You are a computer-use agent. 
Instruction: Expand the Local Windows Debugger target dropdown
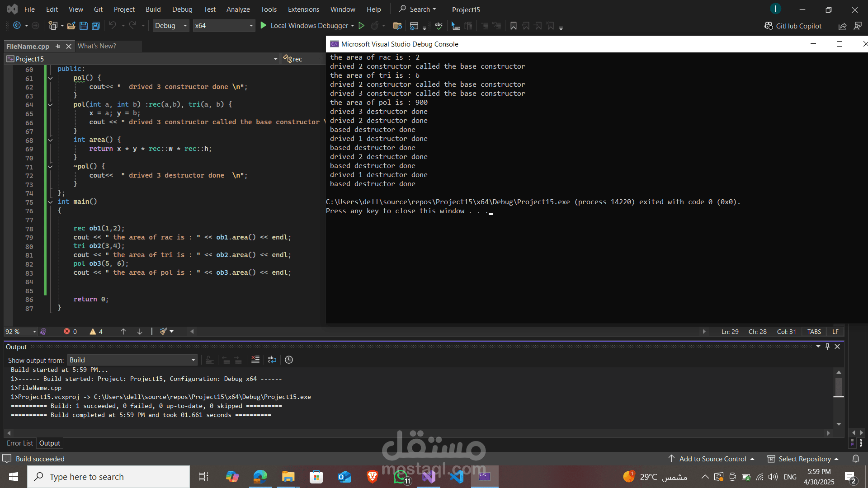(x=352, y=26)
